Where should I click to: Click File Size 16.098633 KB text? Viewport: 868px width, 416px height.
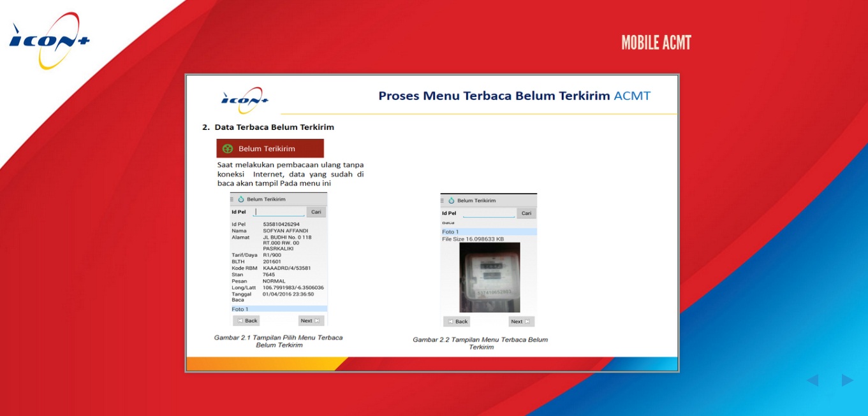click(473, 239)
